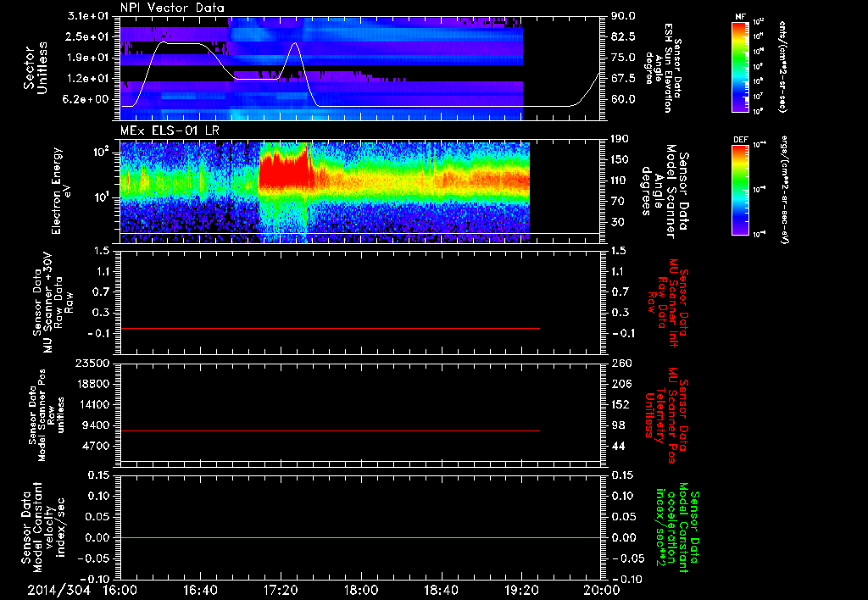Click the 9400 tick label
Viewport: 868px width, 600px height.
(97, 425)
